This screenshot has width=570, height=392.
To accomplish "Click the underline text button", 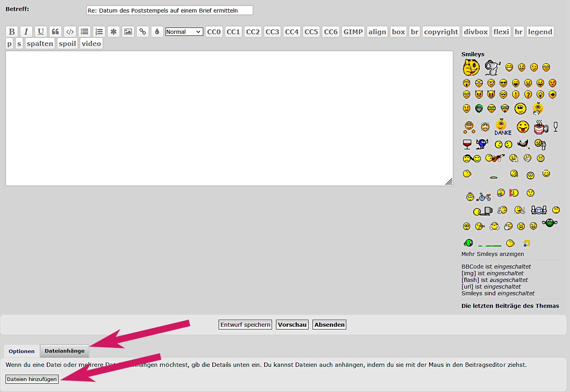I will [x=41, y=32].
